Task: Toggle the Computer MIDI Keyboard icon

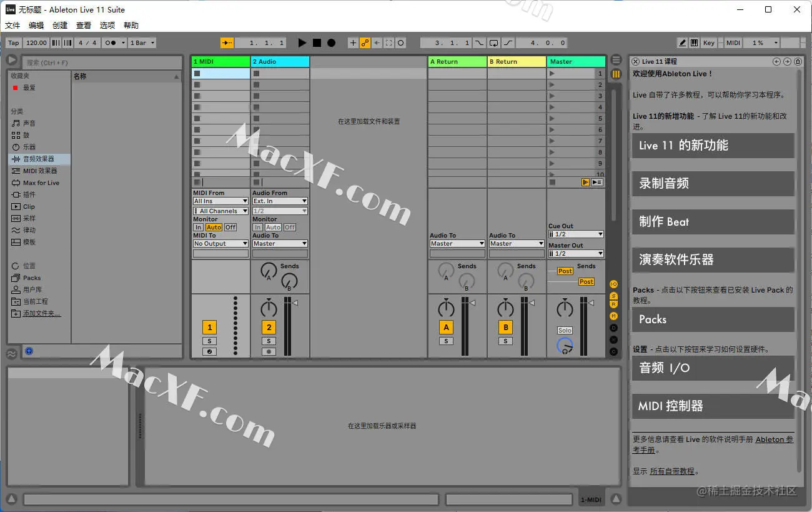Action: [694, 43]
